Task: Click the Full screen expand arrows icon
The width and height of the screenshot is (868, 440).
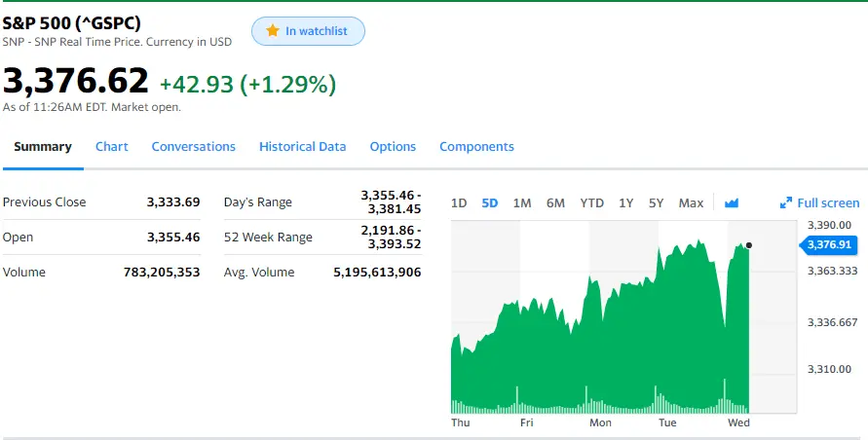Action: (x=786, y=202)
